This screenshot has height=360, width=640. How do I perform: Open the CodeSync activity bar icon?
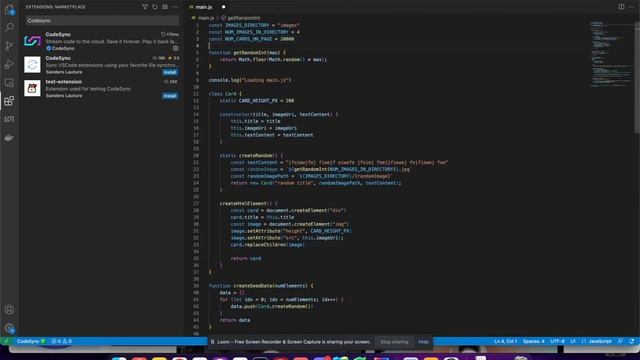(9, 119)
